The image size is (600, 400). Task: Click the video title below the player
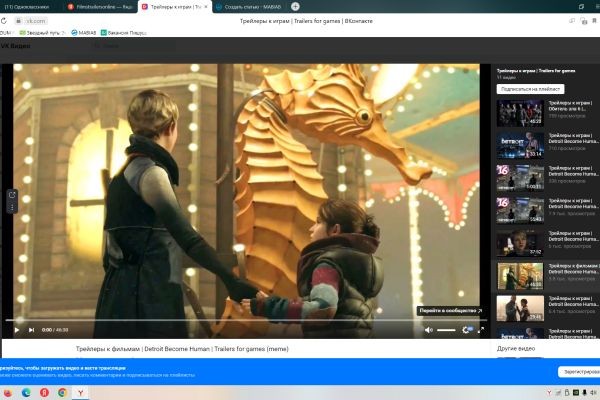point(182,349)
